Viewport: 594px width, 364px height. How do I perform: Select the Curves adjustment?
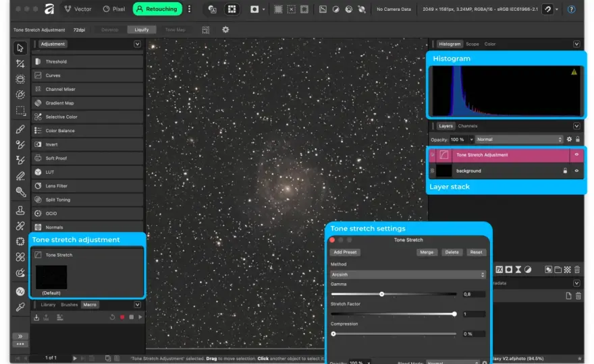(x=88, y=75)
